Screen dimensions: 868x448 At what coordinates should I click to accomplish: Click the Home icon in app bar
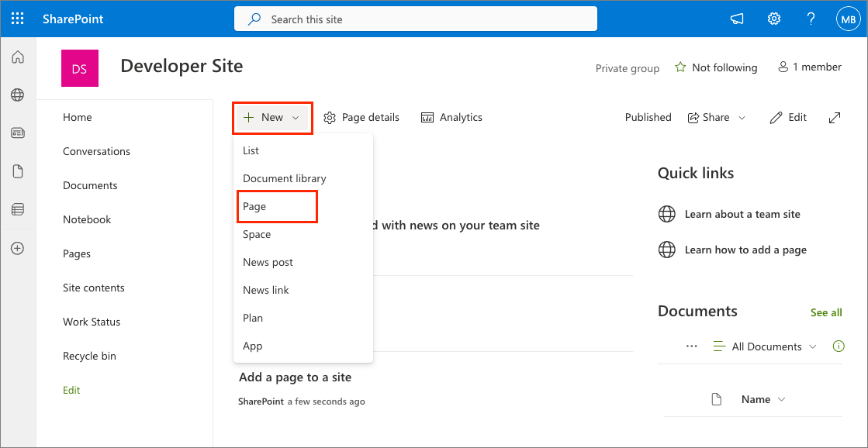click(18, 57)
